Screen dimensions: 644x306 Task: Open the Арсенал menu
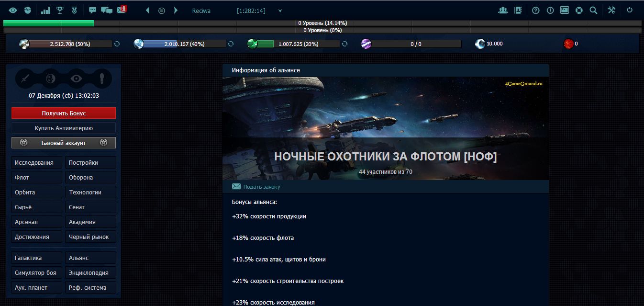[x=37, y=222]
